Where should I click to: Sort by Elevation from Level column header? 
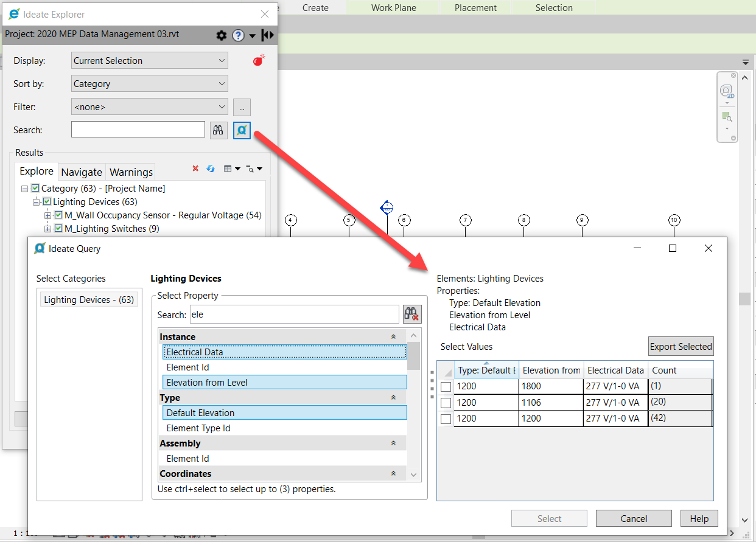551,370
